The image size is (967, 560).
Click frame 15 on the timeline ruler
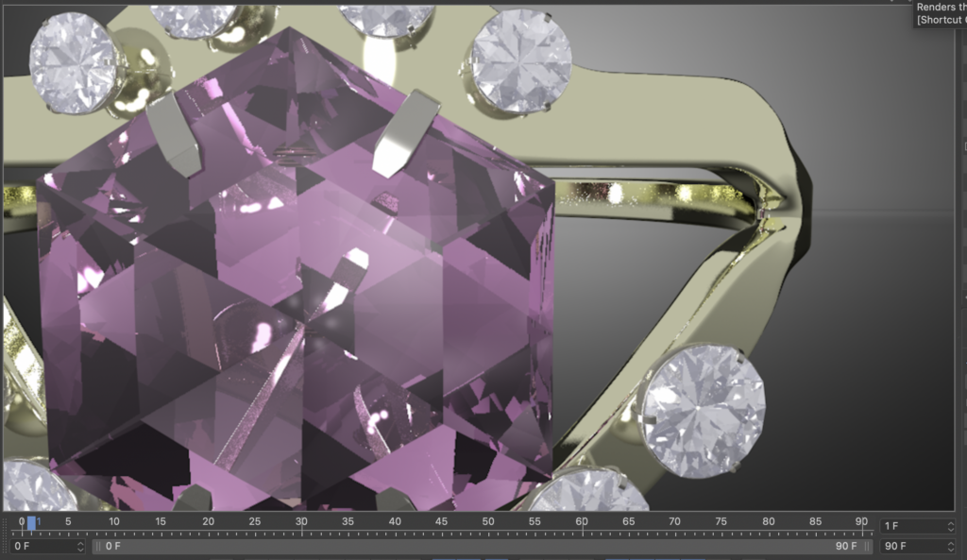[161, 523]
